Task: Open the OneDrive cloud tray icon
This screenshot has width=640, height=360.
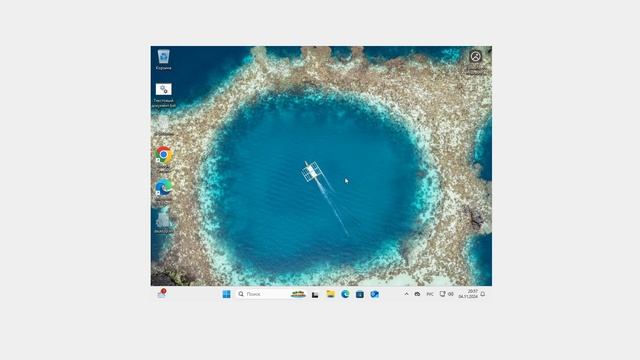Action: coord(417,294)
